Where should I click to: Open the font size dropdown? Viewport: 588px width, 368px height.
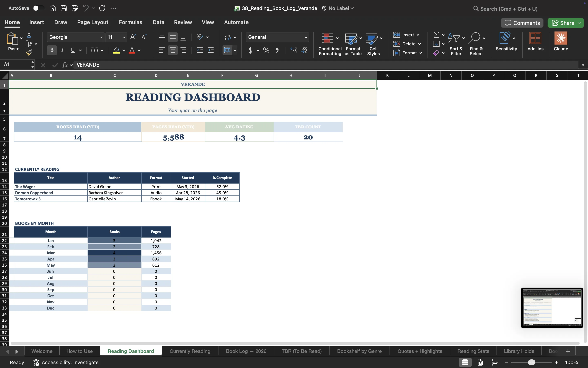[124, 37]
